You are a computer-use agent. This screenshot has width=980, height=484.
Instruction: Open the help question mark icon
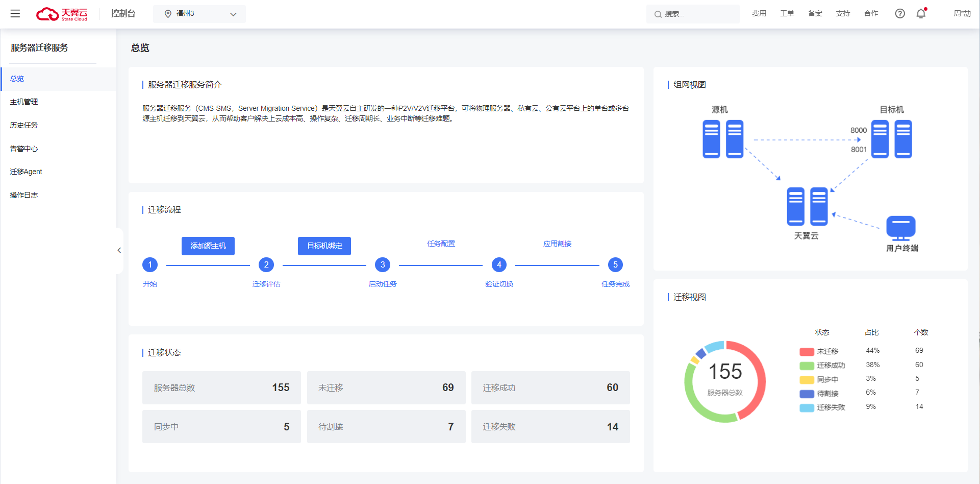coord(900,14)
